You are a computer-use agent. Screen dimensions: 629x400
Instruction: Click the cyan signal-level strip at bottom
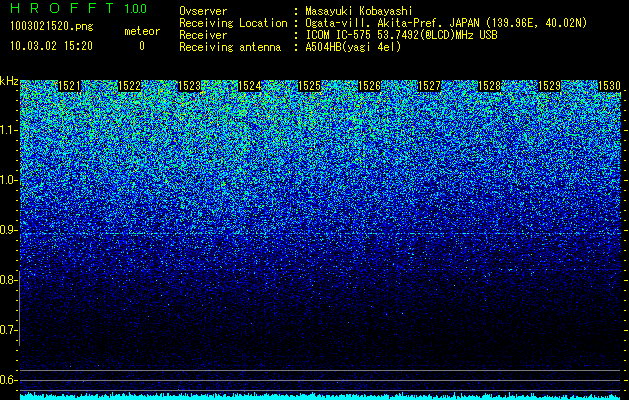pyautogui.click(x=321, y=397)
